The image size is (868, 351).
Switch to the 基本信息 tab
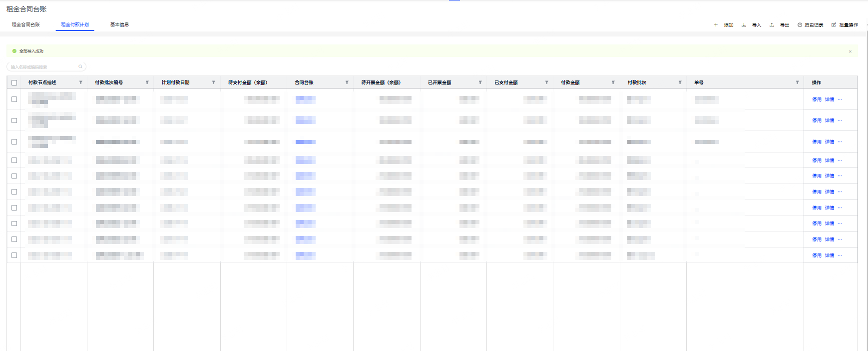(x=119, y=24)
